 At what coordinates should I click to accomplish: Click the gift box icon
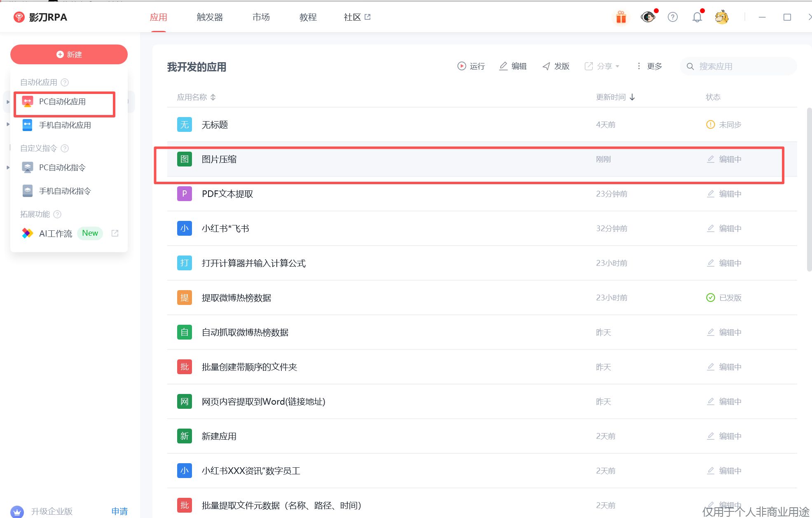point(621,17)
